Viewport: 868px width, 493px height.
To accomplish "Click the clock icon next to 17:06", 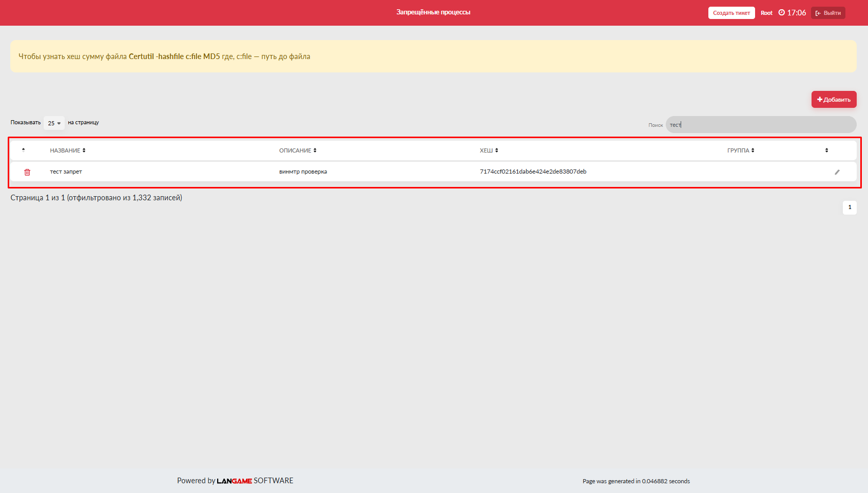I will pyautogui.click(x=782, y=13).
